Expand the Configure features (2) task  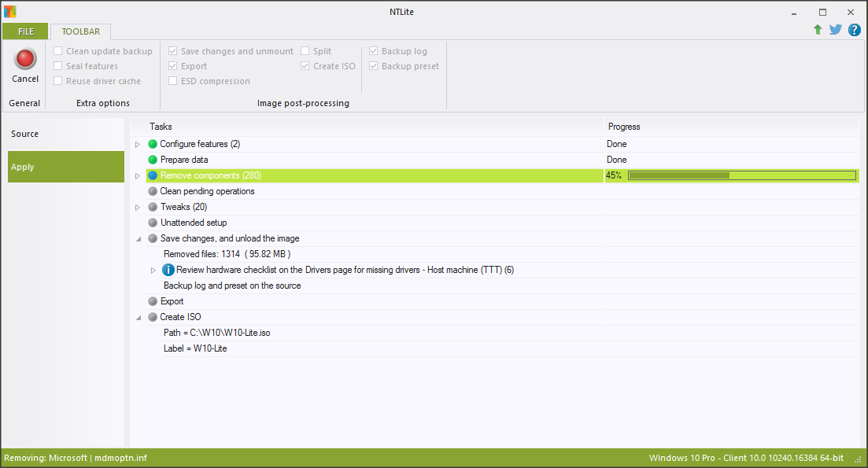click(x=138, y=145)
